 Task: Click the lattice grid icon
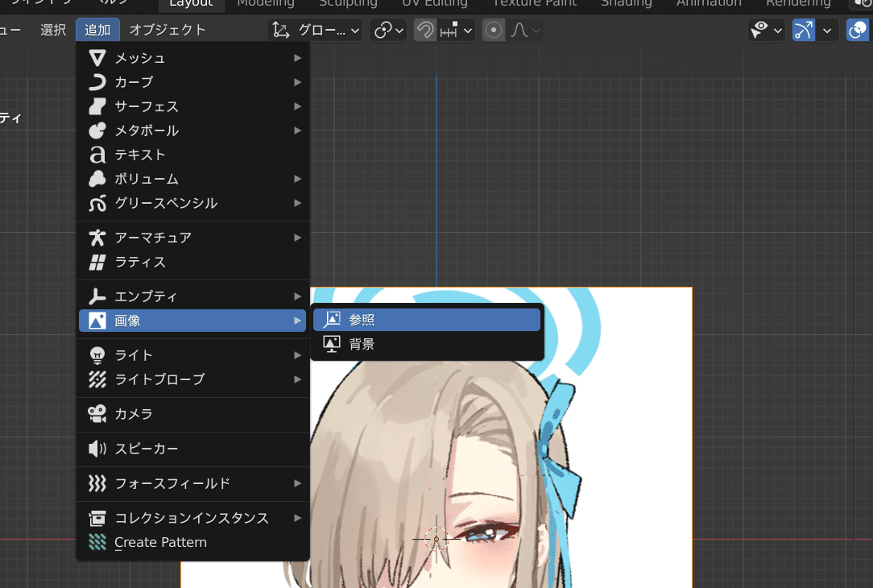[97, 262]
